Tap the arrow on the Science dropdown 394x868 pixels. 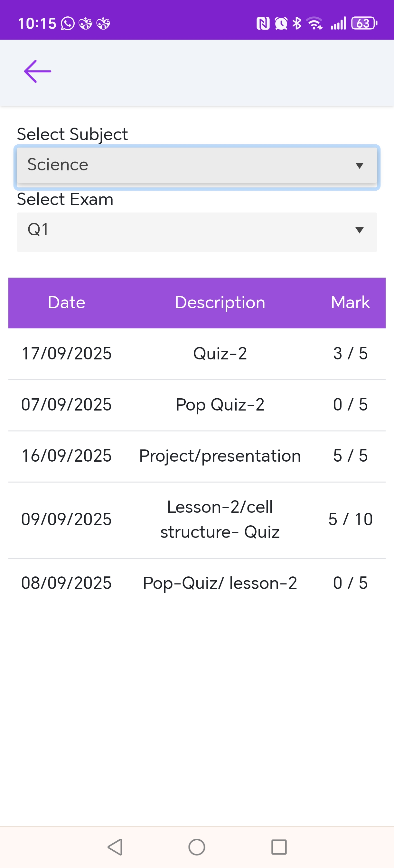click(x=359, y=166)
